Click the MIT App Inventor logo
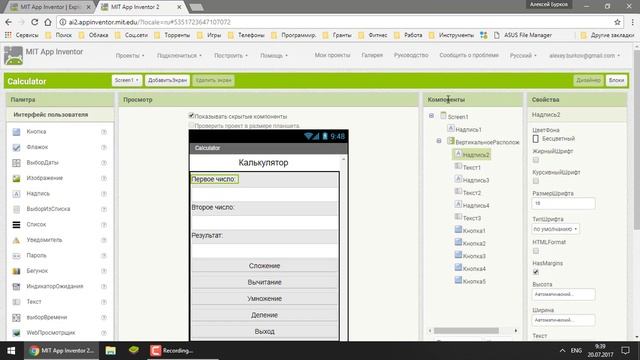This screenshot has height=360, width=640. (x=13, y=56)
